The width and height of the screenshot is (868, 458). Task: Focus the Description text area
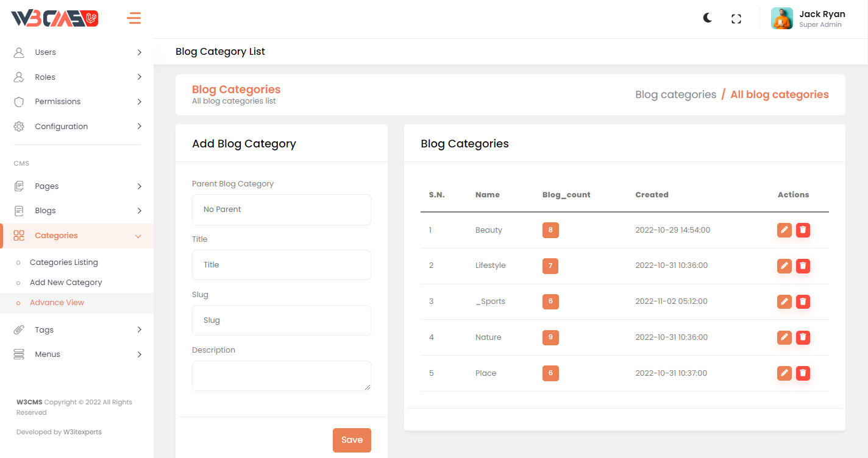pos(281,376)
